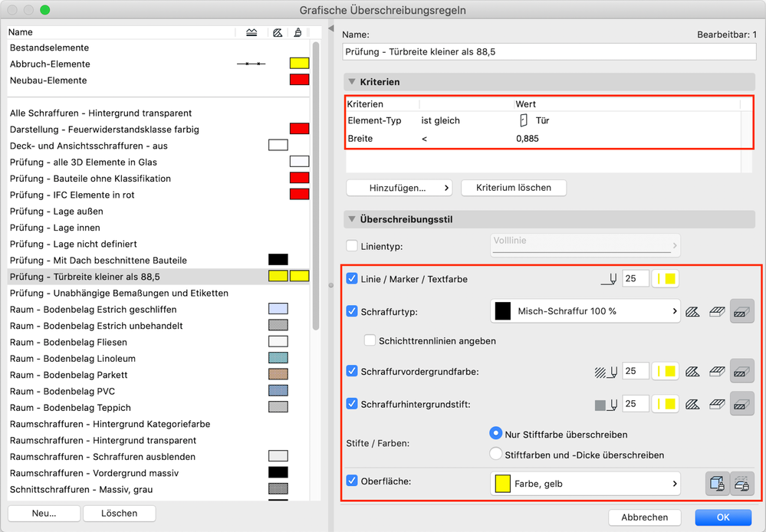Change the Tür element type value
The width and height of the screenshot is (766, 532).
[542, 120]
